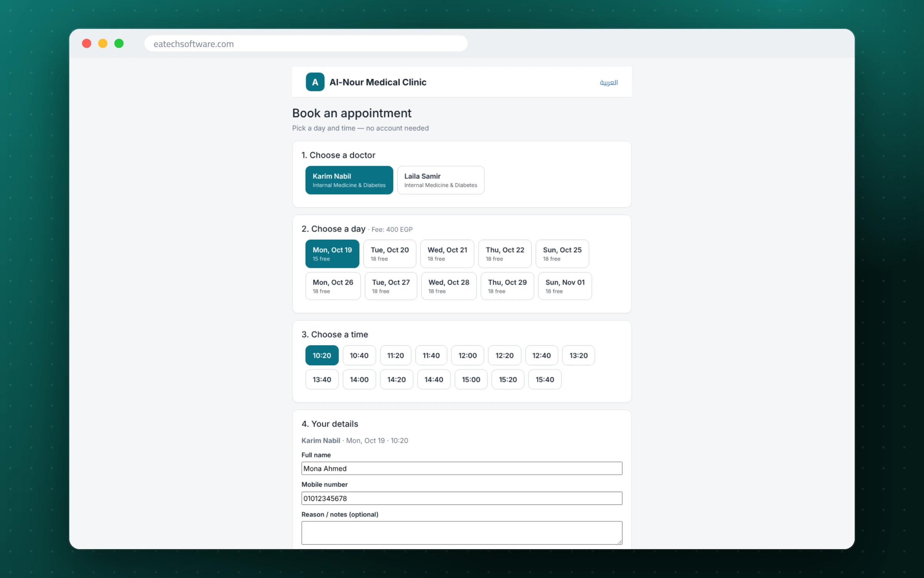Choose Wed, Oct 28 day

point(449,286)
